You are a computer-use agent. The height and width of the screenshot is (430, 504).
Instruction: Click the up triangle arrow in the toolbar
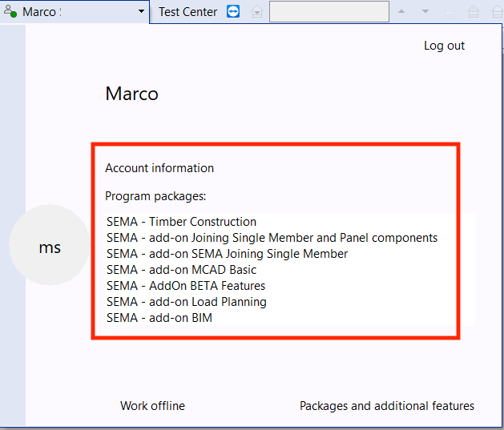pyautogui.click(x=401, y=11)
